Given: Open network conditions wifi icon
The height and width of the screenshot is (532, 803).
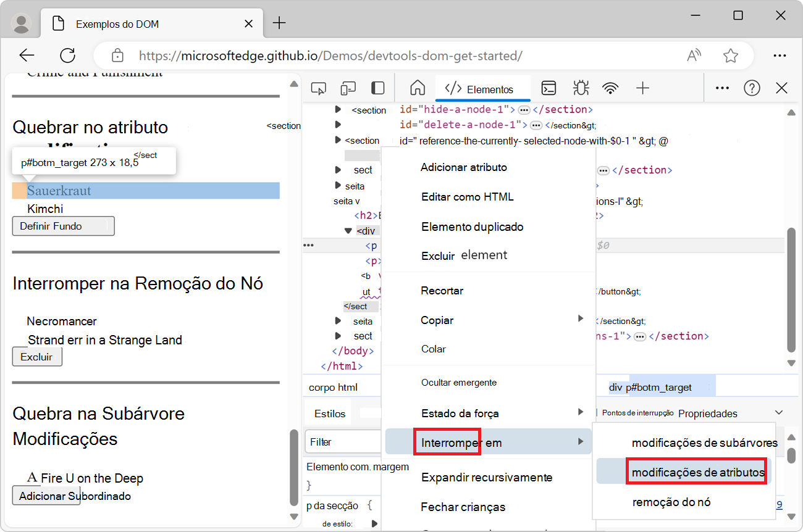Looking at the screenshot, I should click(610, 88).
